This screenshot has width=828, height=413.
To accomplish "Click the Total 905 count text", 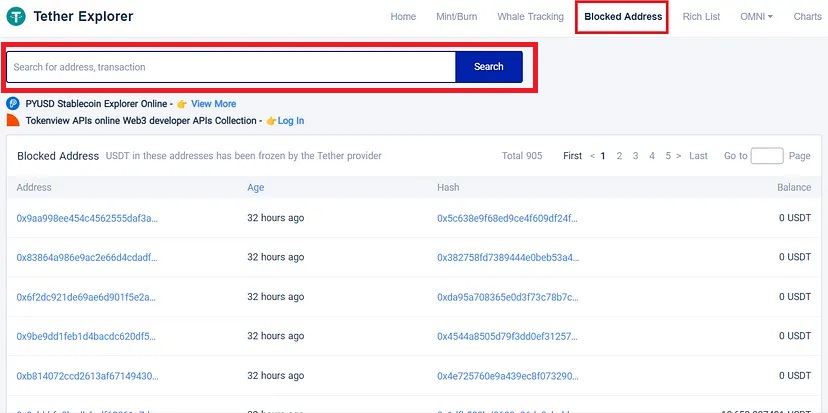I will (522, 156).
